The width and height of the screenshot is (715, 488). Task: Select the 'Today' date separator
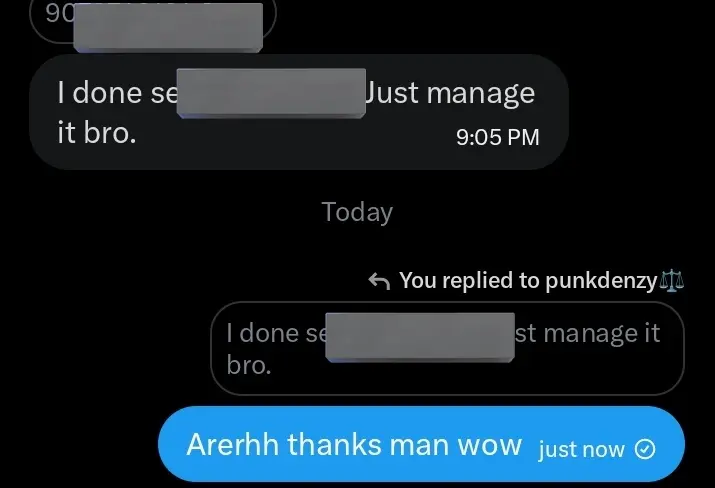(357, 212)
